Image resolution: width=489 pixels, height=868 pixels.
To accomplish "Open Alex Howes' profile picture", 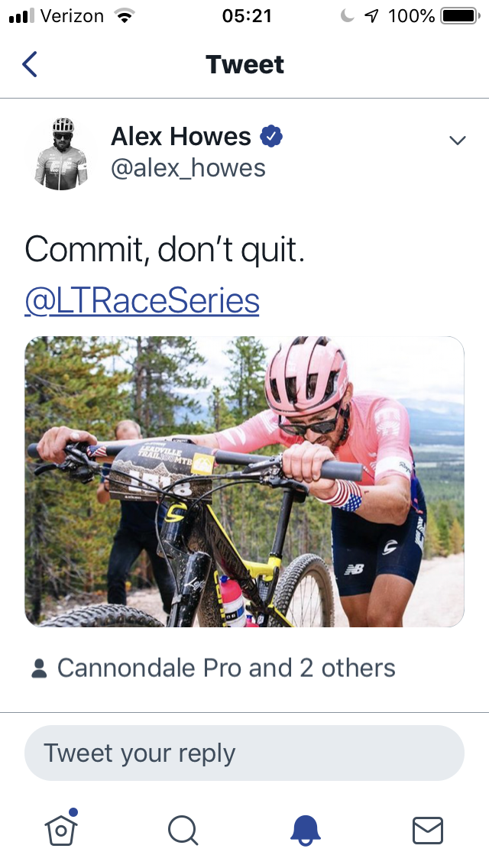I will coord(61,153).
